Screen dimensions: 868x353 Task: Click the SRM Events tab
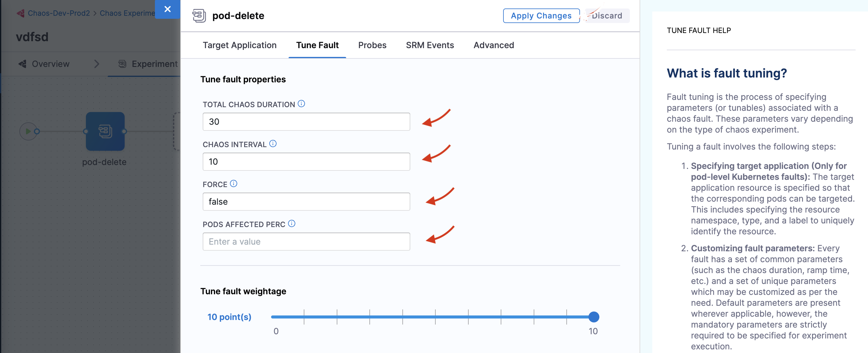point(430,44)
